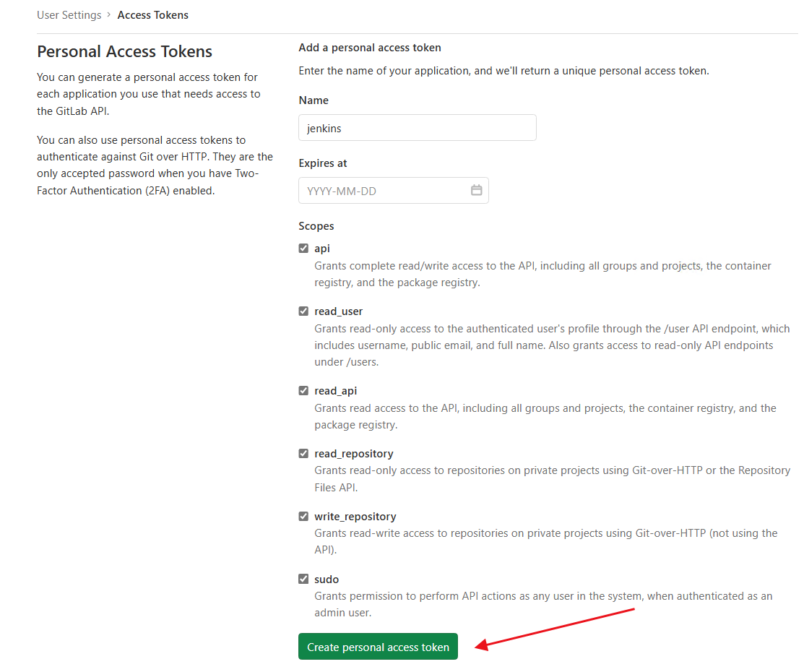Image resolution: width=804 pixels, height=672 pixels.
Task: Click the read_user scope label
Action: (x=338, y=311)
